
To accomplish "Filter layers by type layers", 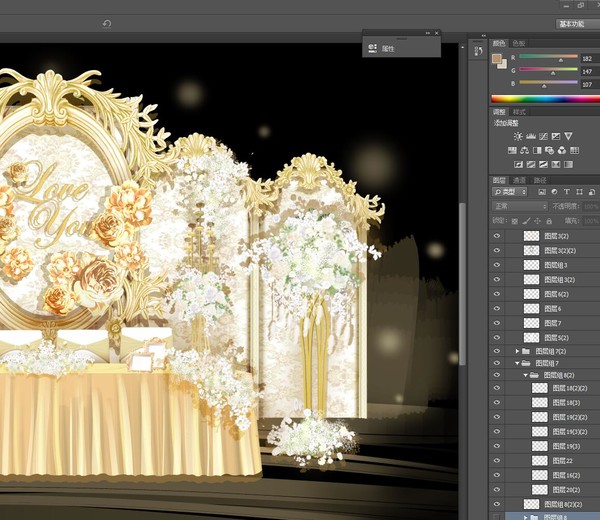I will point(567,192).
